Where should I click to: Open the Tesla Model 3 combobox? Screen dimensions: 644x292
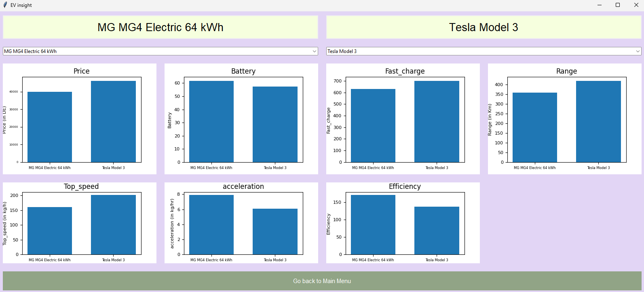pyautogui.click(x=484, y=51)
